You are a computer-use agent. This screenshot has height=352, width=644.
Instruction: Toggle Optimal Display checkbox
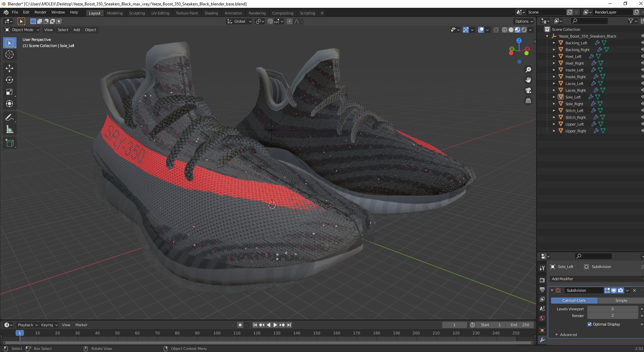(590, 324)
